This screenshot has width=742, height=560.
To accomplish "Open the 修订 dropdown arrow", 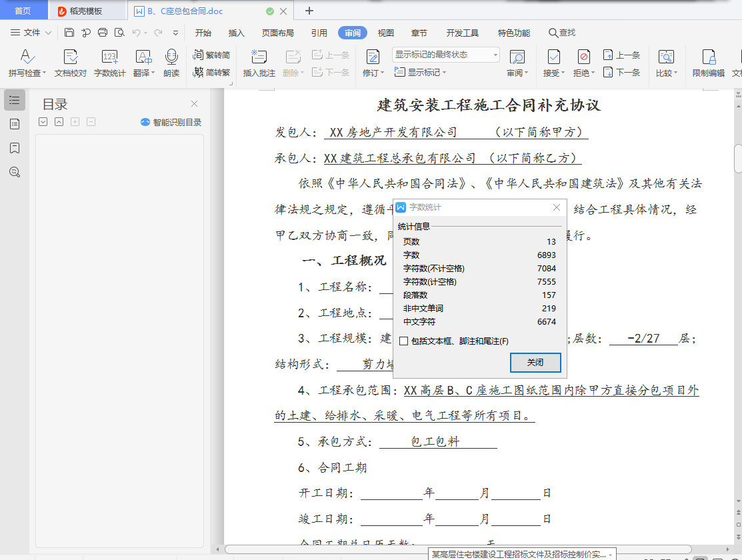I will (382, 73).
